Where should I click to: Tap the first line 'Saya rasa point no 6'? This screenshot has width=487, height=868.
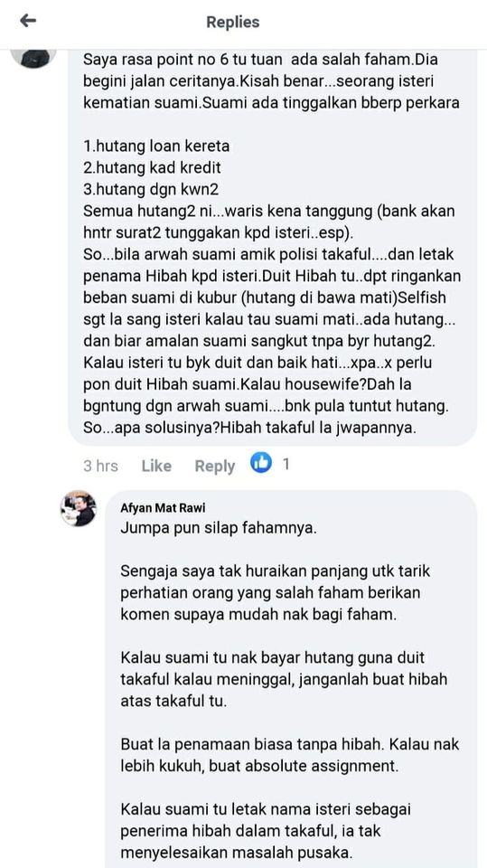point(260,59)
